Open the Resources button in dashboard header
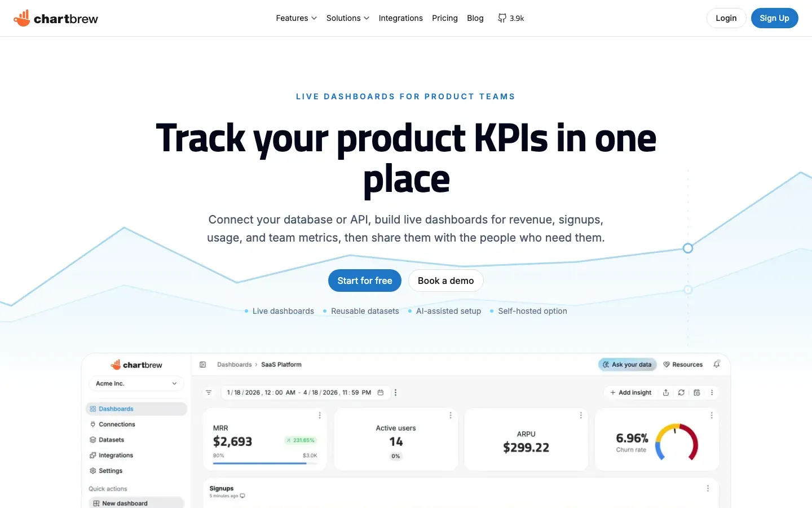This screenshot has width=812, height=508. point(683,365)
